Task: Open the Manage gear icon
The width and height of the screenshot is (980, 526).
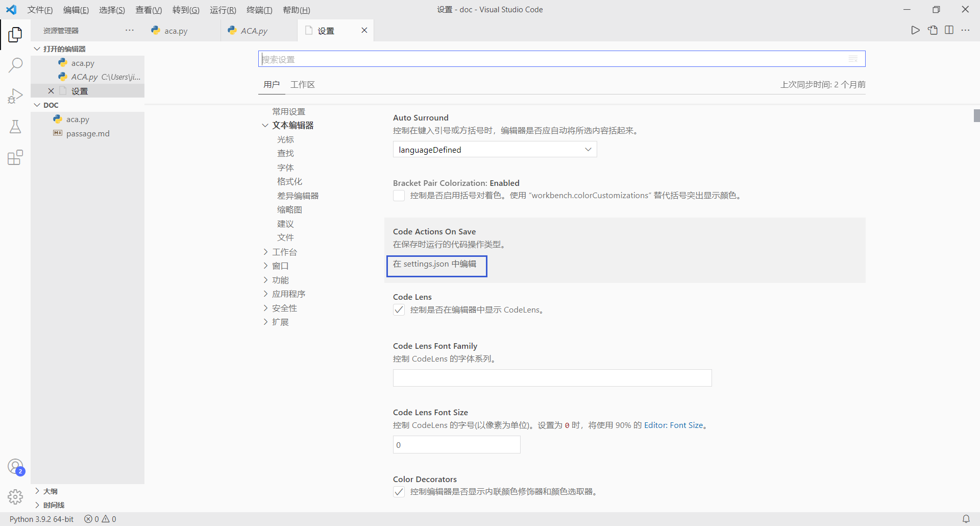Action: coord(15,496)
